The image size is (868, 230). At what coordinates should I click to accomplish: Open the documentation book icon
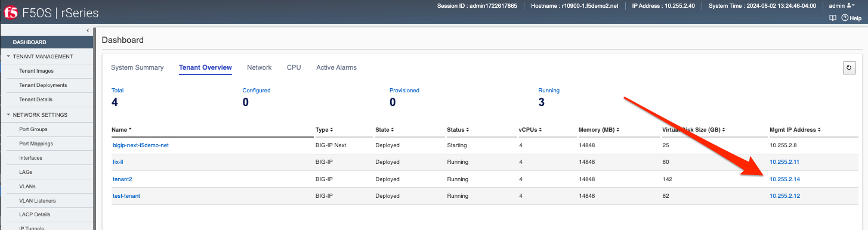(833, 18)
